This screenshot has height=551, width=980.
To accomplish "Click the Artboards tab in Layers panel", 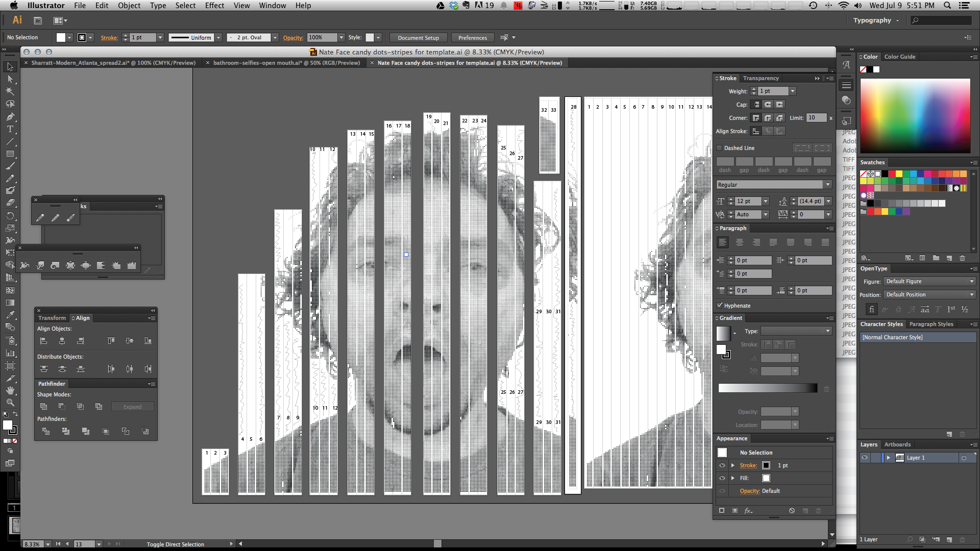I will coord(897,444).
